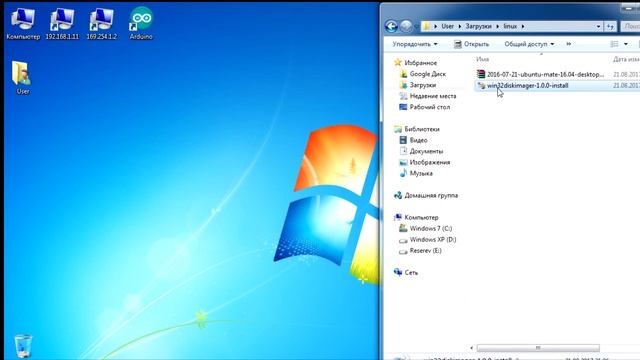Screen dimensions: 640x360
Task: Click the ubuntu-mate archive file icon
Action: [481, 74]
